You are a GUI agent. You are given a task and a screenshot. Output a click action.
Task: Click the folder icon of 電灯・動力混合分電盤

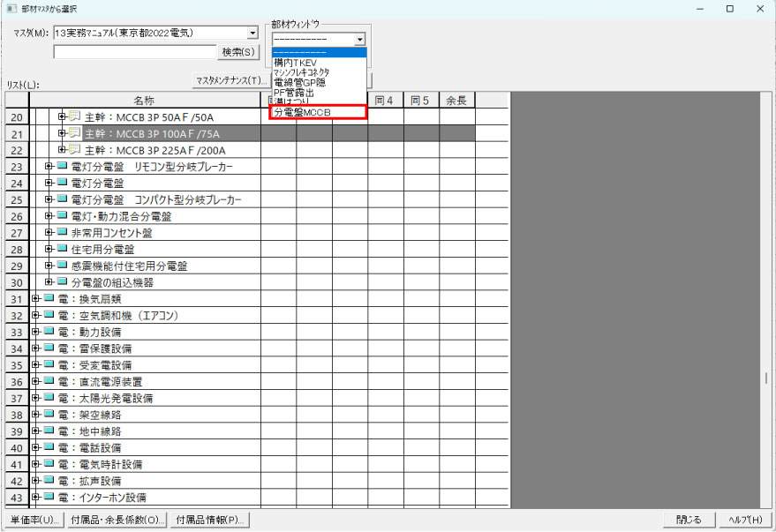[62, 215]
